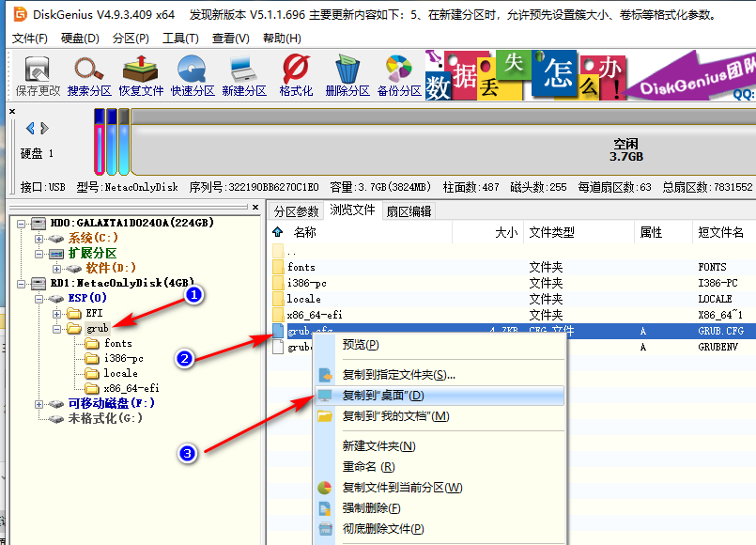Switch to the 扇区编辑 tab
Viewport: 756px width, 545px height.
(409, 210)
